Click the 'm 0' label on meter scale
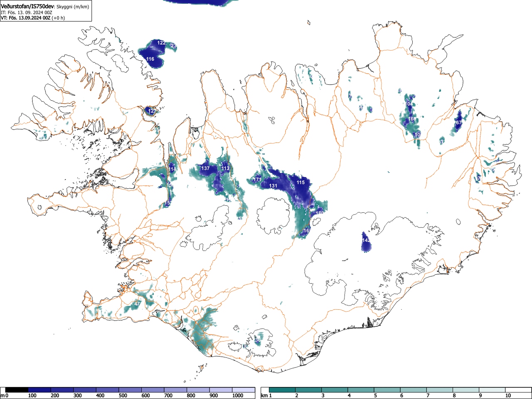The width and height of the screenshot is (532, 399). click(5, 396)
